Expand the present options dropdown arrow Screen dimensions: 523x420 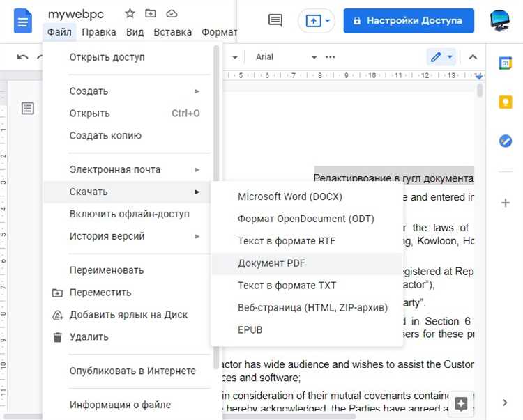(x=328, y=21)
